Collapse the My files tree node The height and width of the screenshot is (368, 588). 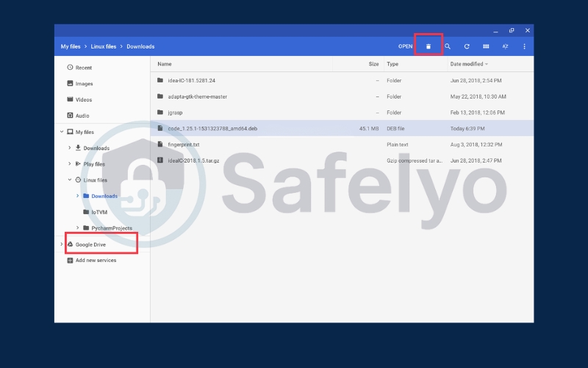coord(62,132)
